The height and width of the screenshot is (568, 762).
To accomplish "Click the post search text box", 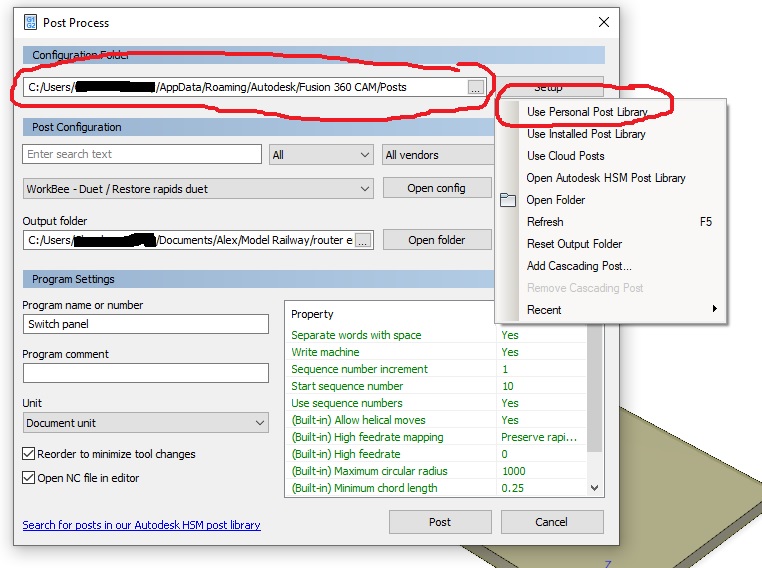I will [x=141, y=154].
